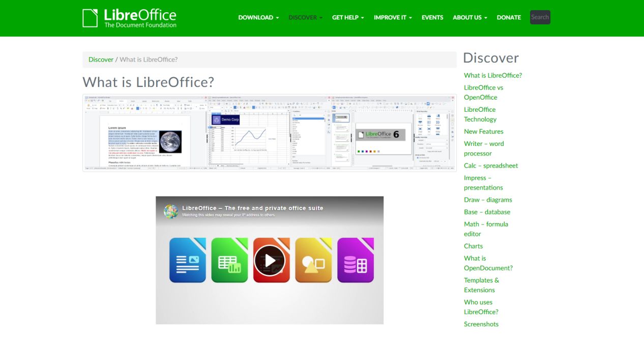
Task: Open What is OpenDocument? link
Action: 488,263
